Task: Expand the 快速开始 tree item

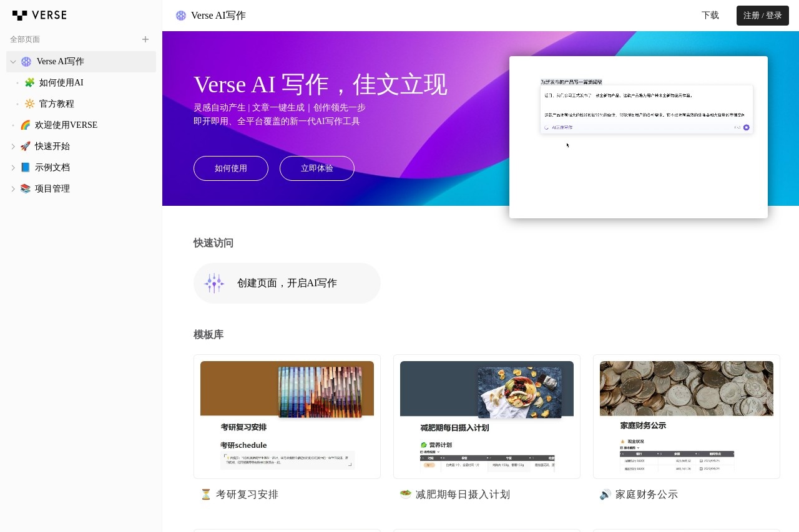Action: click(x=13, y=147)
